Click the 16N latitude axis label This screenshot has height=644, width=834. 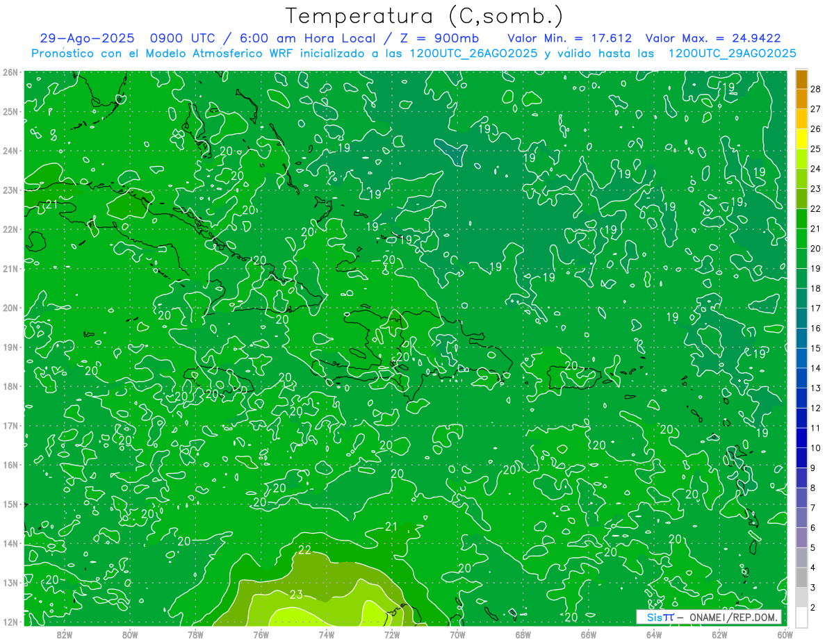pos(10,465)
